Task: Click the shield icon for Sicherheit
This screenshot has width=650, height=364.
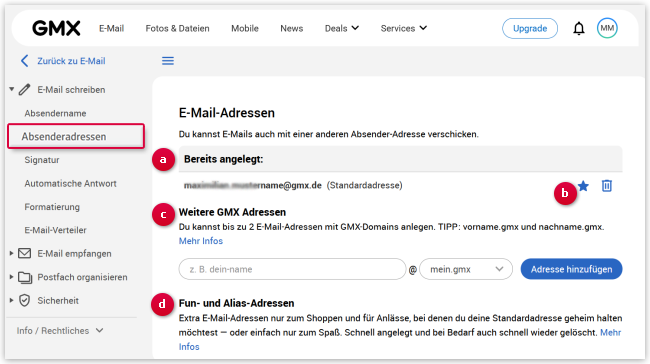Action: tap(24, 301)
